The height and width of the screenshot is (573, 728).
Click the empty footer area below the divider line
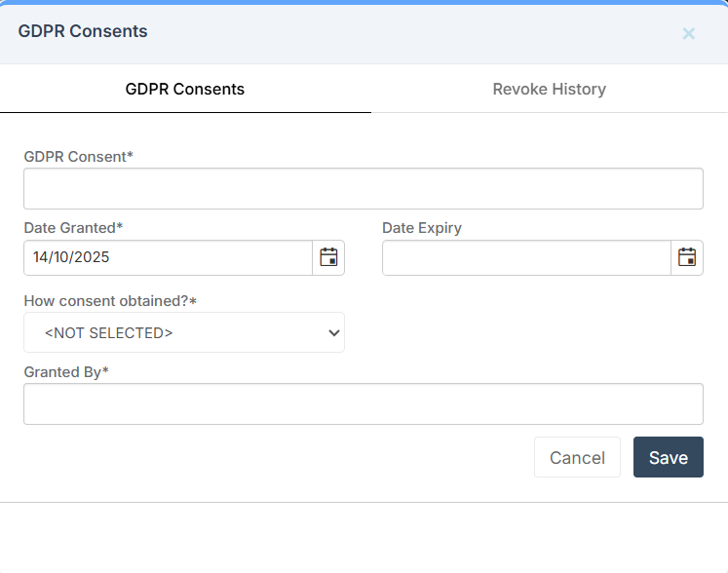[x=364, y=538]
